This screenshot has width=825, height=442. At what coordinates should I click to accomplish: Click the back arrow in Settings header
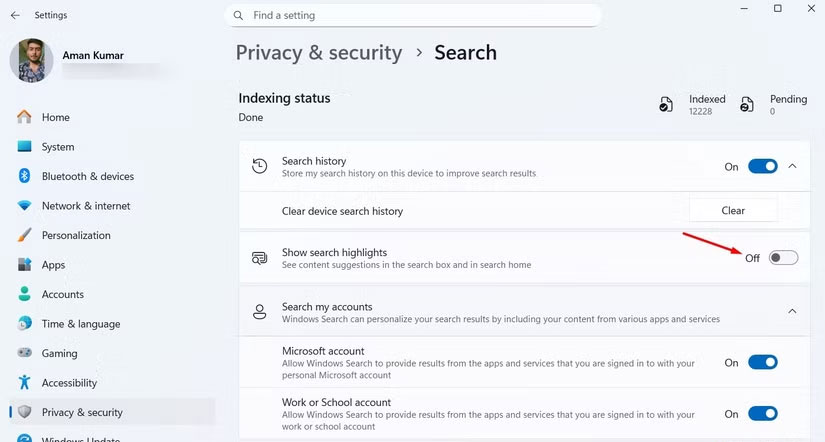coord(15,15)
